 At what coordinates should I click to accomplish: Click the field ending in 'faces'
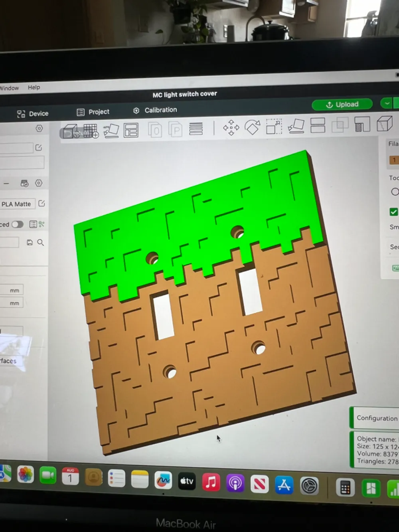coord(12,361)
